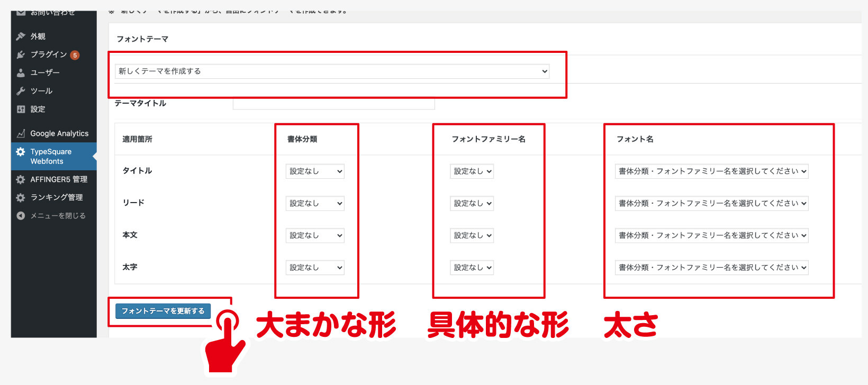Collapse sidebar with メニューを閉じる arrow icon
The width and height of the screenshot is (868, 385).
[21, 216]
